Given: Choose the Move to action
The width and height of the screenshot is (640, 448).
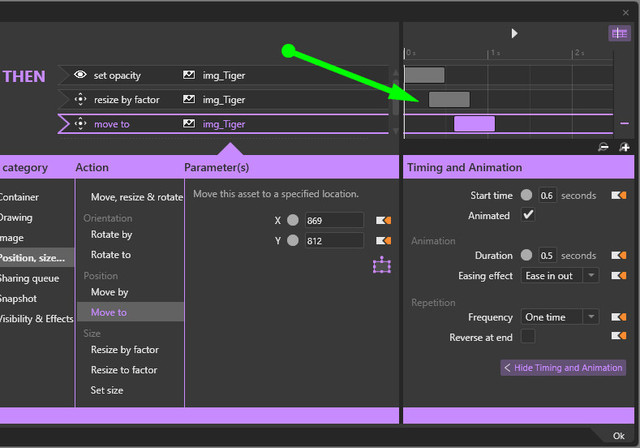Looking at the screenshot, I should 130,312.
